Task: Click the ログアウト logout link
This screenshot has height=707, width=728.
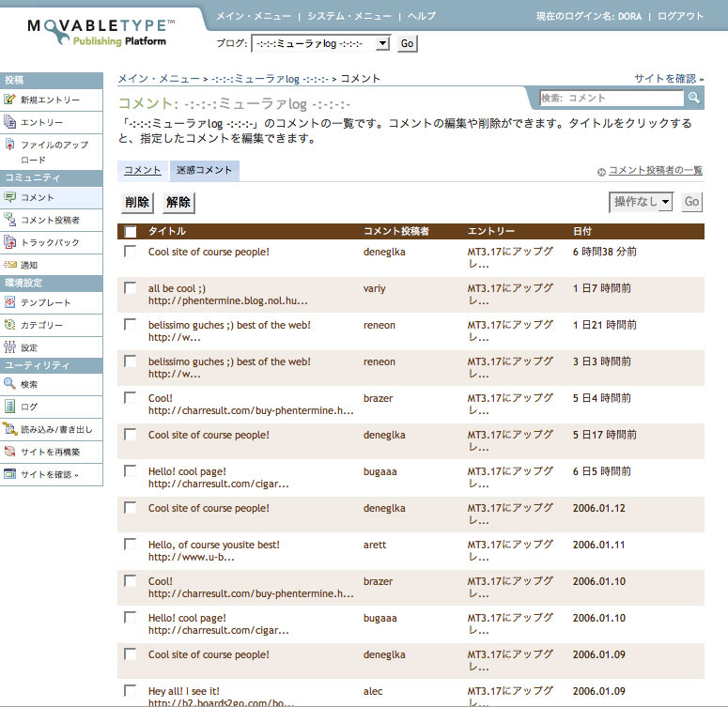Action: coord(680,17)
